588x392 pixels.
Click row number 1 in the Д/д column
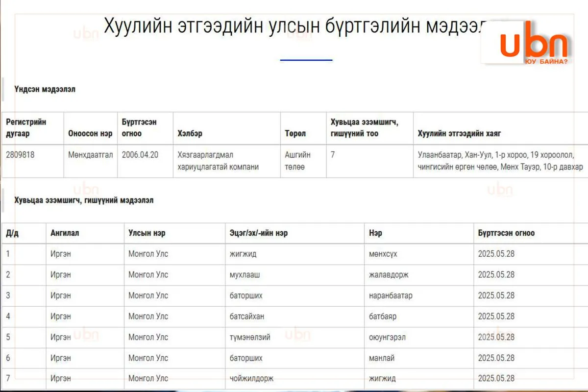[x=8, y=254]
